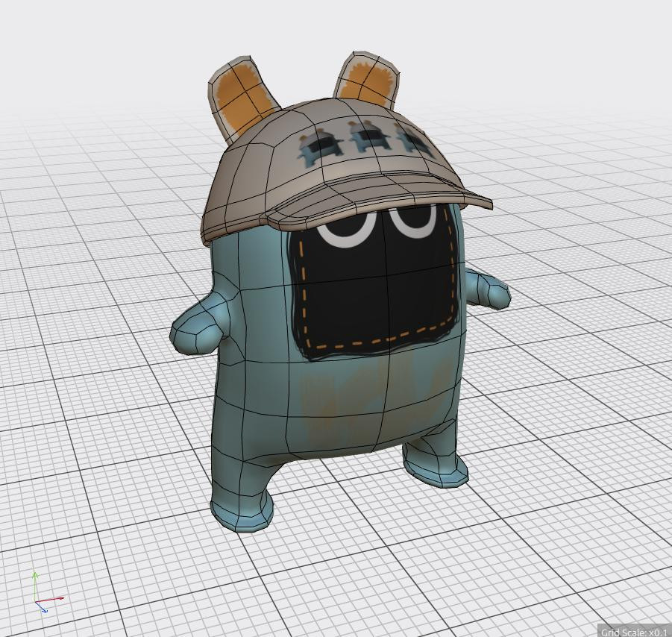Screen dimensions: 672x637
Task: Select the black stitched face patch
Action: point(374,283)
